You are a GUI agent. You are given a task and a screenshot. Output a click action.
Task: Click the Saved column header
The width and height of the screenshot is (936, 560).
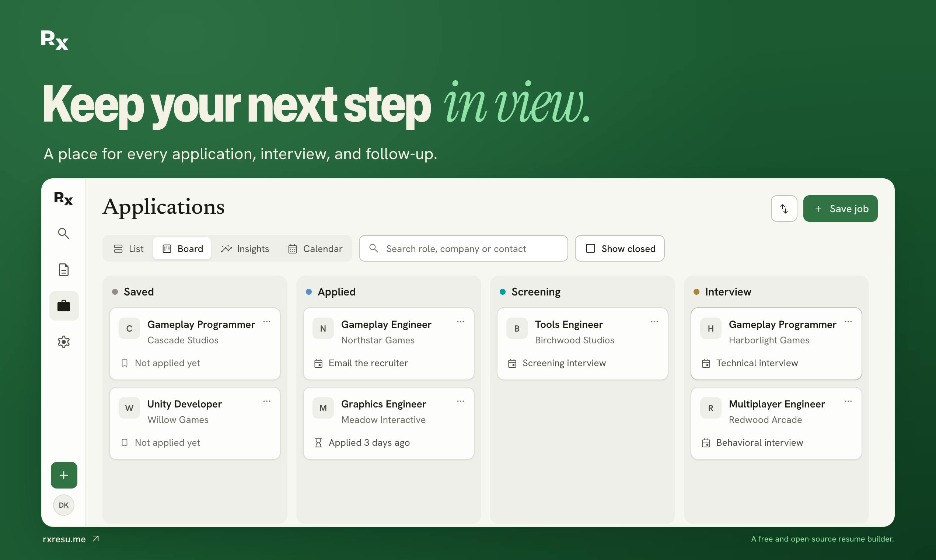coord(139,292)
